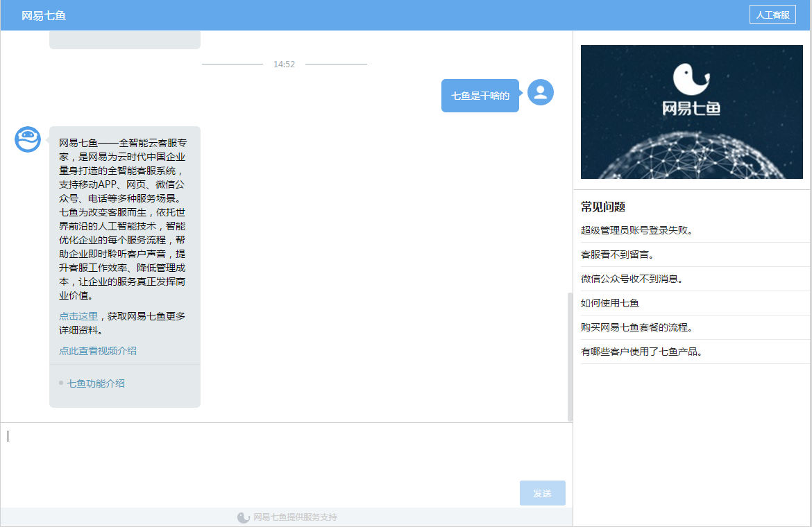Click the 网易七鱼 banner image
Viewport: 812px width, 527px height.
coord(691,112)
